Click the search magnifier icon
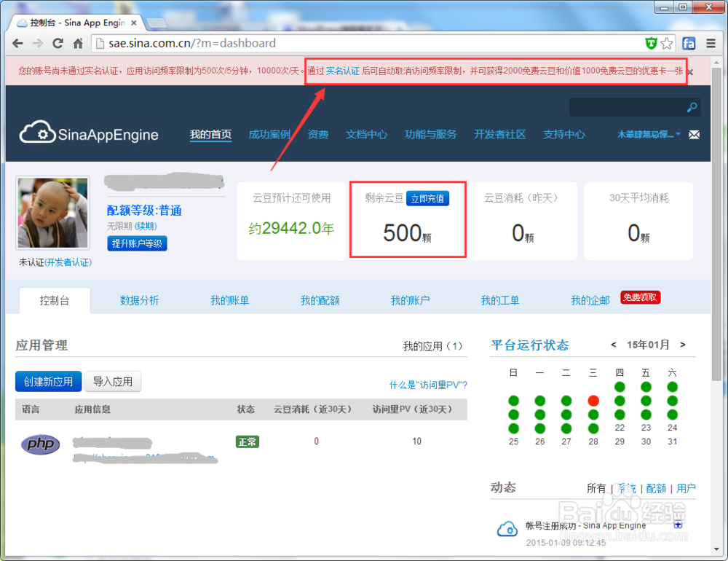This screenshot has height=561, width=728. pyautogui.click(x=692, y=107)
